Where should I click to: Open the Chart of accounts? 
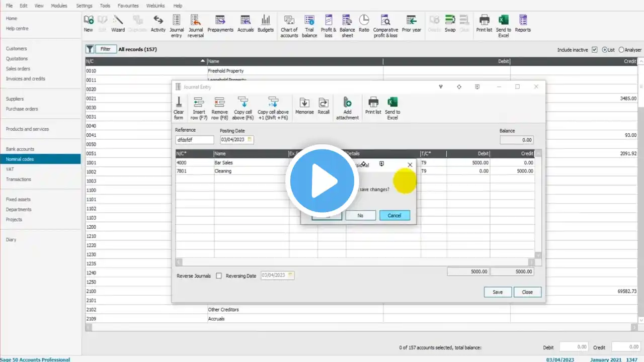[289, 26]
